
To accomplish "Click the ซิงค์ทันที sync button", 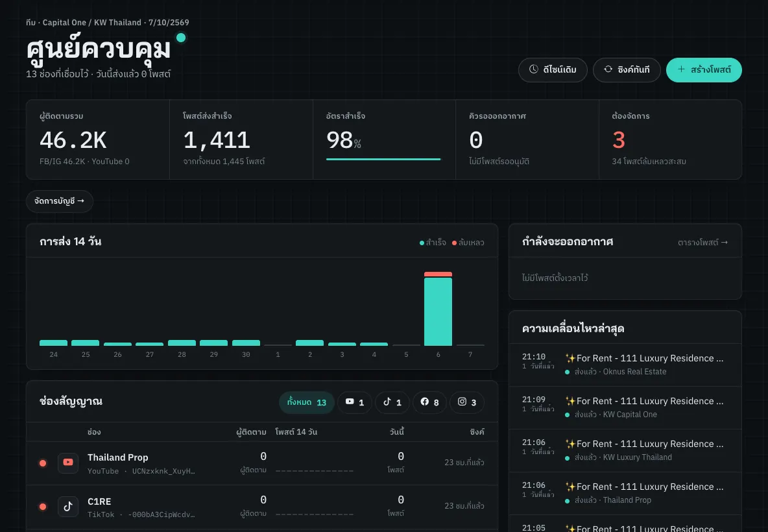I will click(x=627, y=70).
